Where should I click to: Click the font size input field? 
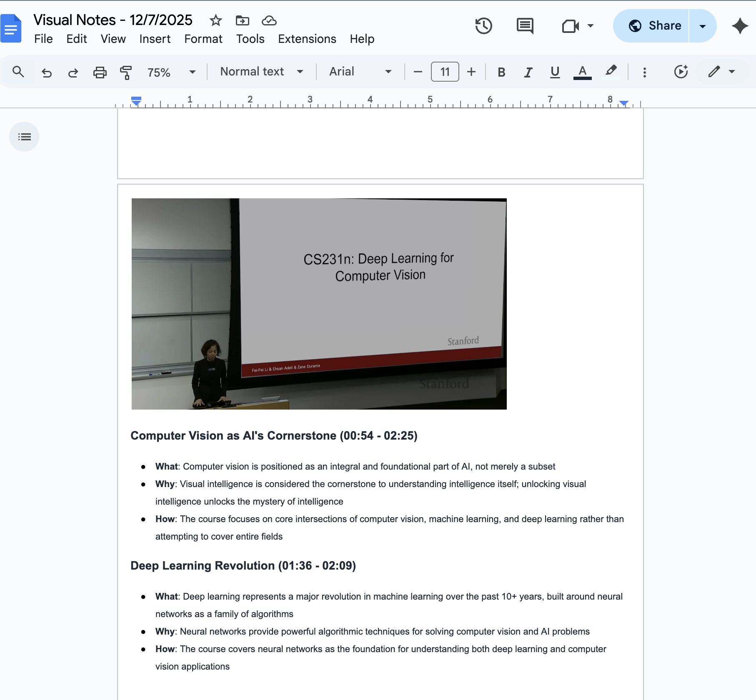tap(444, 71)
